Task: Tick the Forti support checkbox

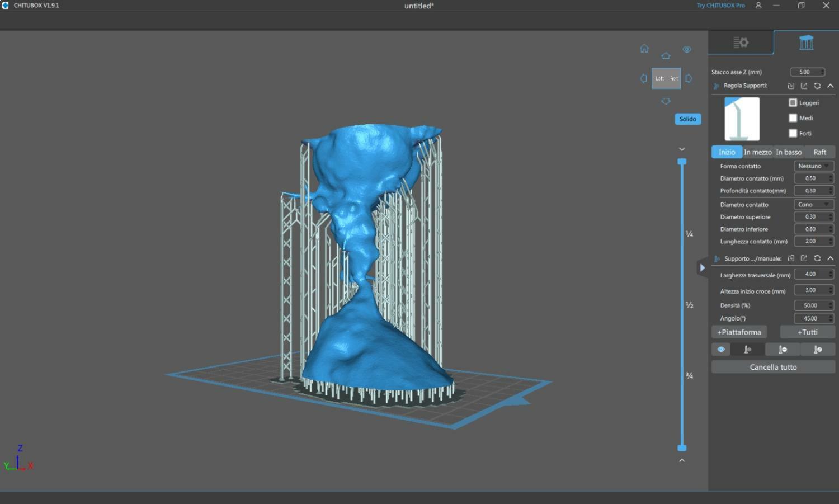Action: pyautogui.click(x=793, y=133)
